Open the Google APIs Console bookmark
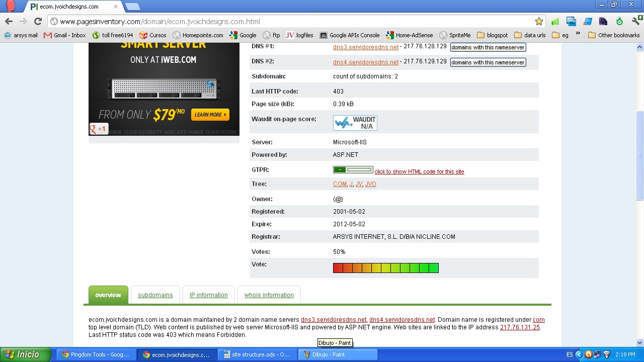This screenshot has height=362, width=644. click(350, 35)
